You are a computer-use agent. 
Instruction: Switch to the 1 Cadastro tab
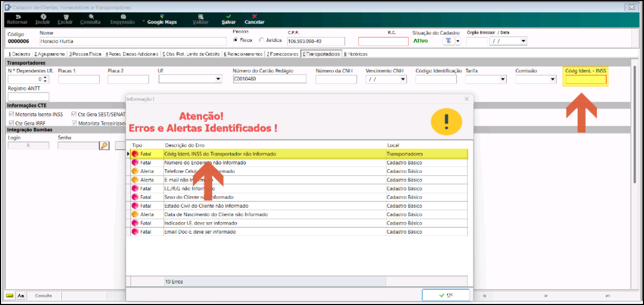click(20, 54)
